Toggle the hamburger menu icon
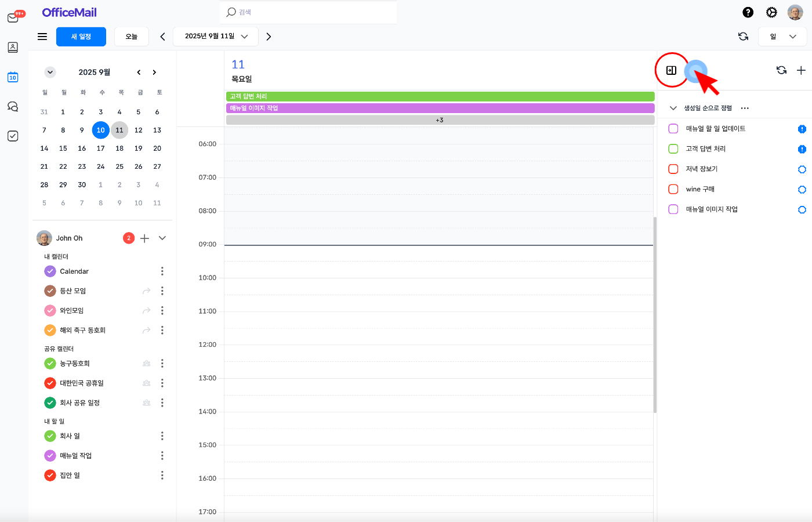 (x=42, y=37)
